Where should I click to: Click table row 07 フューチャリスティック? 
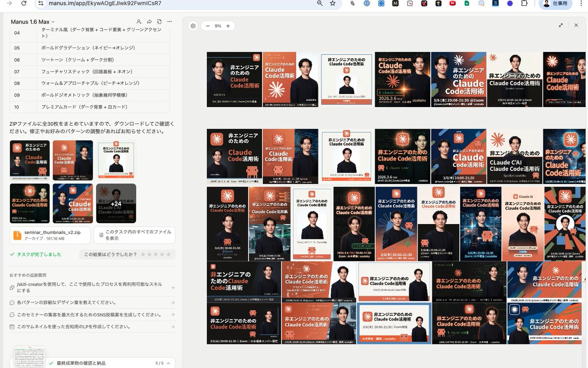point(90,71)
